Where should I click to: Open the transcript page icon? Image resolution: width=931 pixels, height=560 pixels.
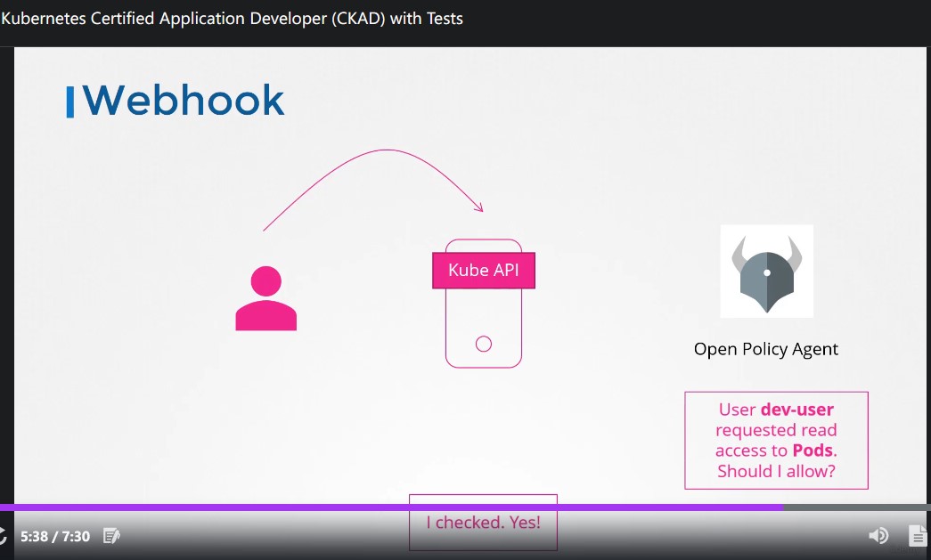click(x=918, y=535)
